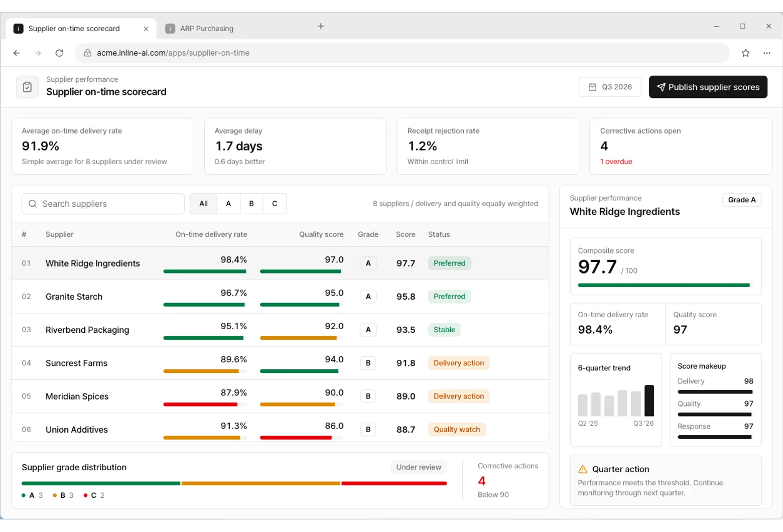Filter suppliers by grade A
The height and width of the screenshot is (532, 783).
[228, 204]
